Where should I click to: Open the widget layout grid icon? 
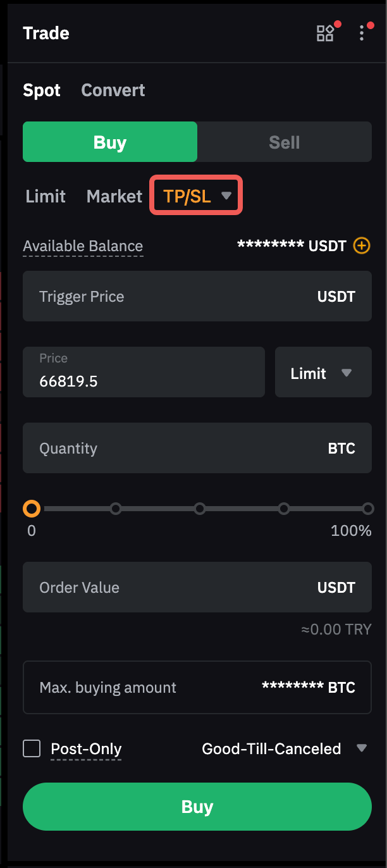[x=325, y=34]
